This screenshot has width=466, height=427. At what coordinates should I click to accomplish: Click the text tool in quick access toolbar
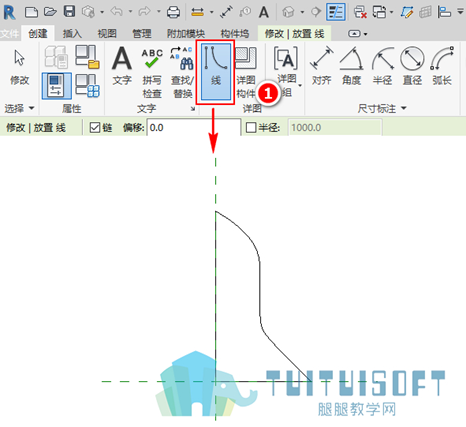click(x=264, y=12)
